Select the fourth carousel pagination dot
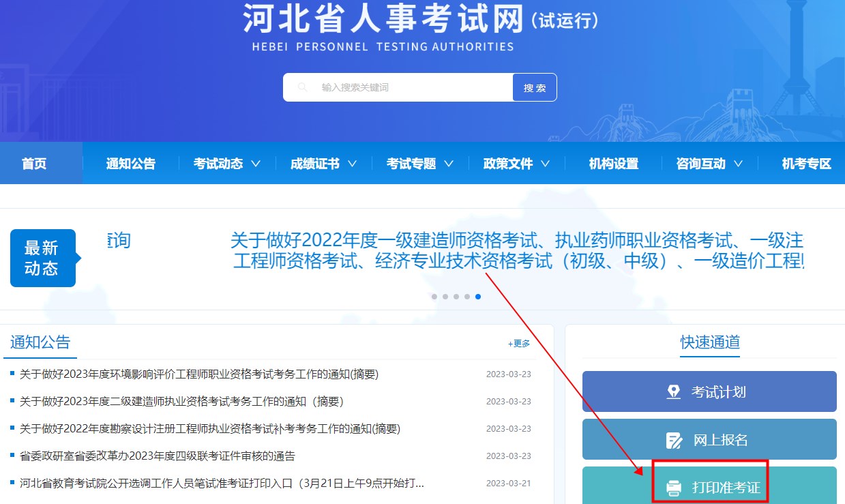Viewport: 845px width, 504px height. (x=467, y=297)
